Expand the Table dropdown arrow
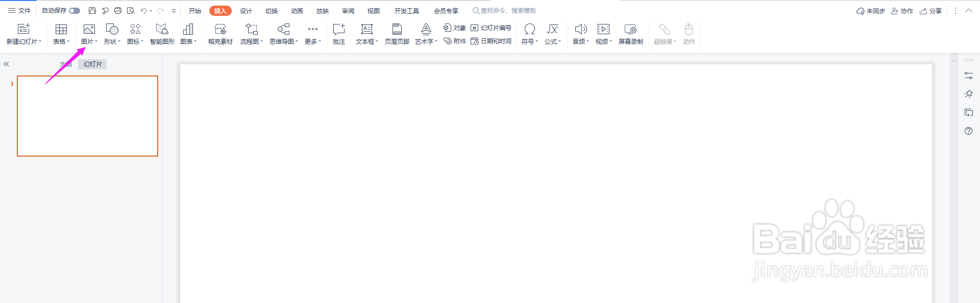Image resolution: width=980 pixels, height=303 pixels. coord(68,42)
